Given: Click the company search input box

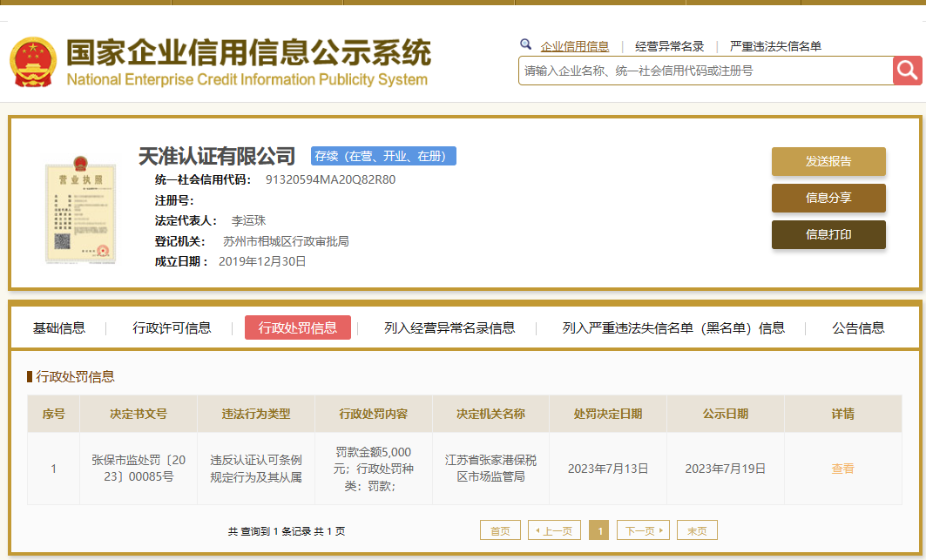Looking at the screenshot, I should (697, 71).
